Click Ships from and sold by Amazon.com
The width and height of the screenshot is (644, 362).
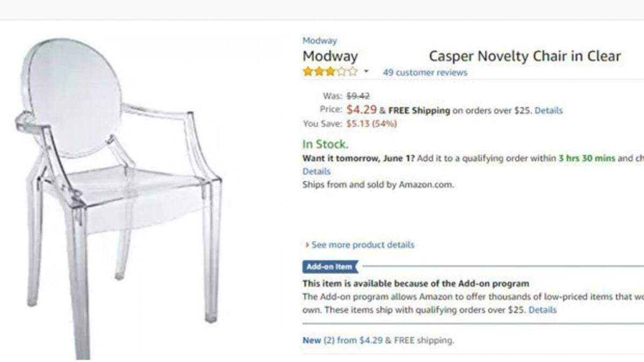click(x=378, y=184)
